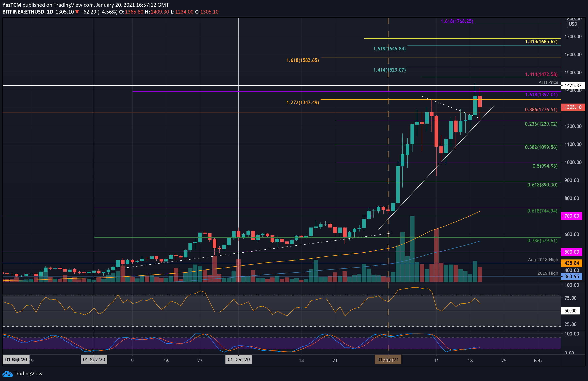
Task: Click the 01 Jan '21 date marker
Action: point(388,360)
